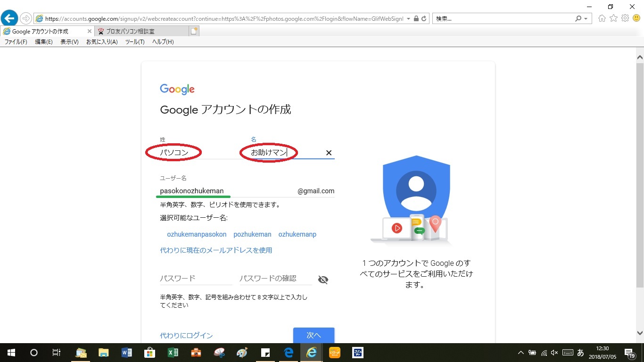Open the Windows Start menu
This screenshot has height=362, width=644.
coord(11,353)
